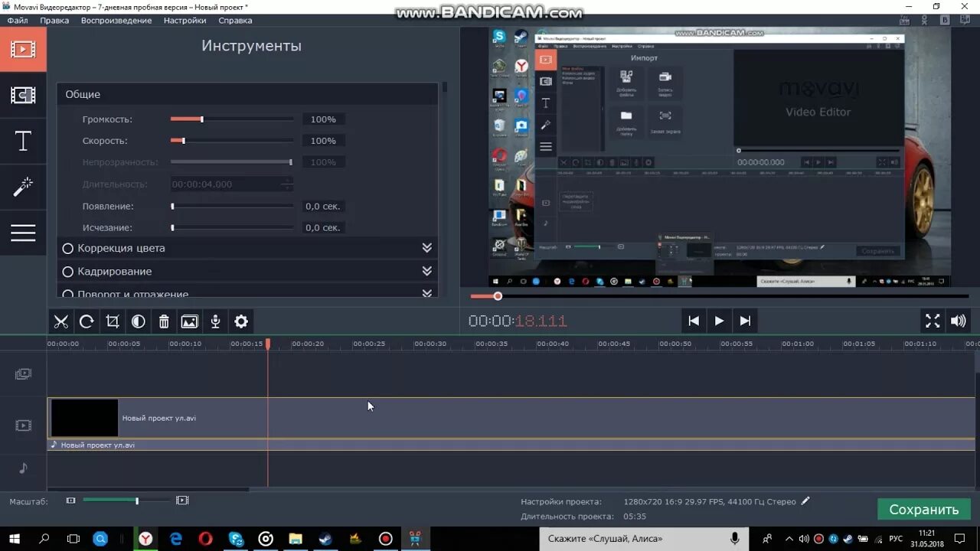Open clip properties gear icon
The image size is (980, 551).
[x=241, y=321]
